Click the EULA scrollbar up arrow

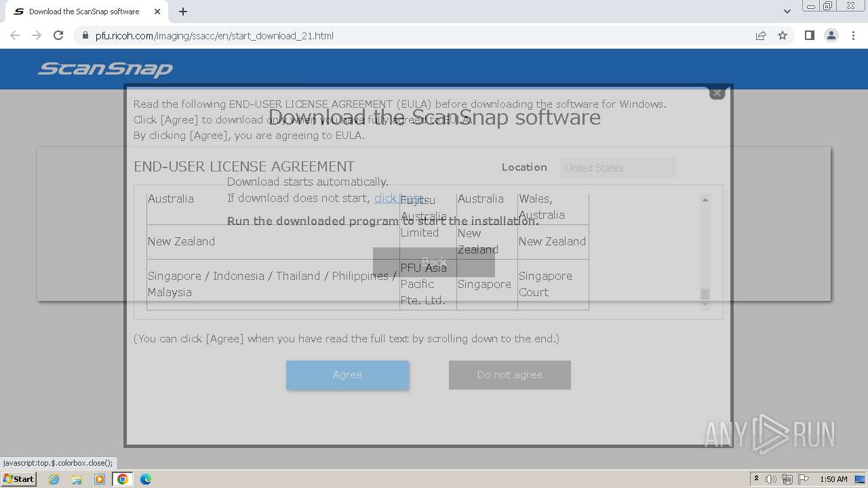point(705,199)
